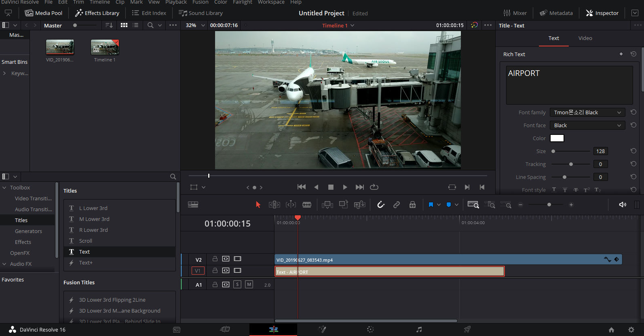This screenshot has width=644, height=336.
Task: Activate Trim edit mode tool
Action: 274,205
